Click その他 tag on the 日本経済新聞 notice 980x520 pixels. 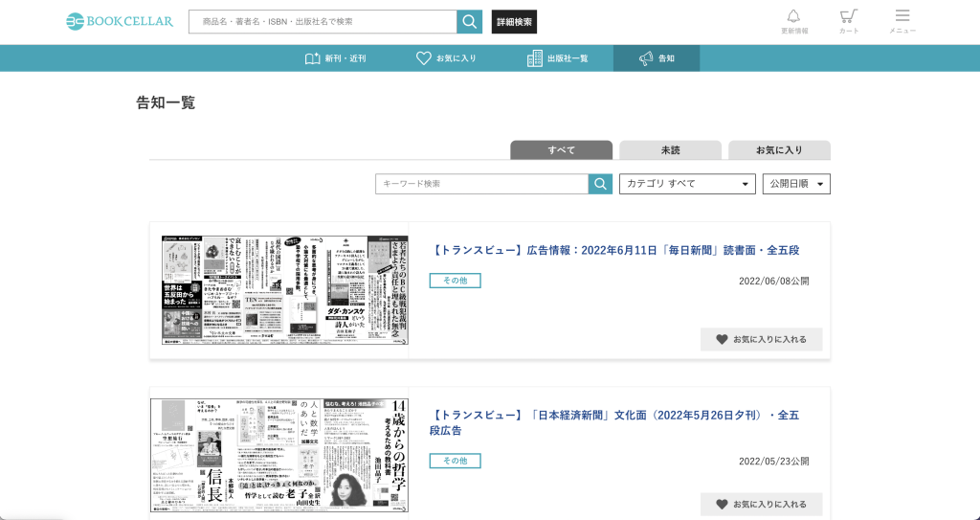tap(455, 461)
